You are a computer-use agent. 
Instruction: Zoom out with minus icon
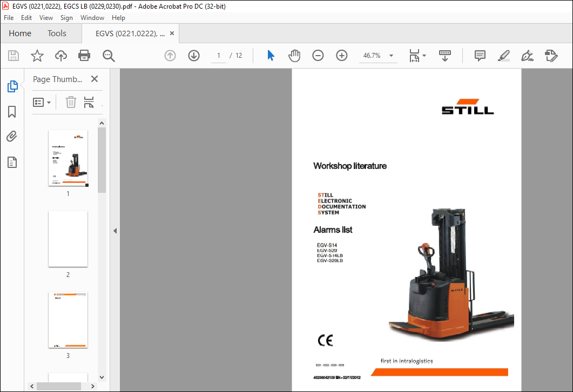click(x=318, y=56)
